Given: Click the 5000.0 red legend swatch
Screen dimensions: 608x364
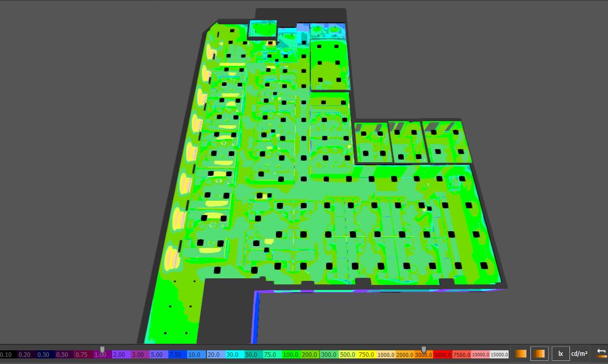Looking at the screenshot, I should click(x=442, y=355).
